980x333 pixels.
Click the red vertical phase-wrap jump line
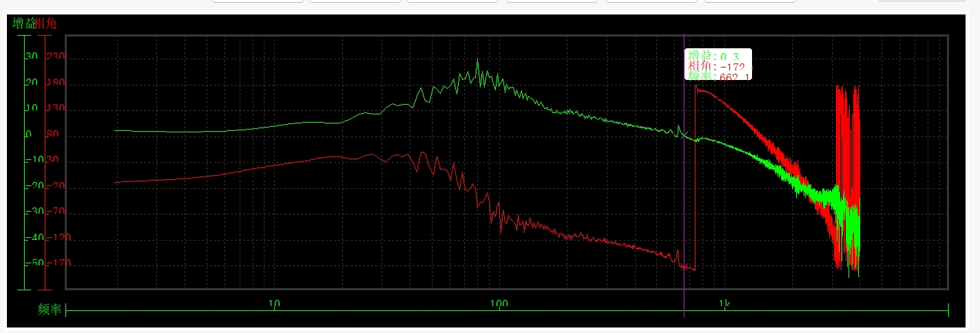pos(695,178)
